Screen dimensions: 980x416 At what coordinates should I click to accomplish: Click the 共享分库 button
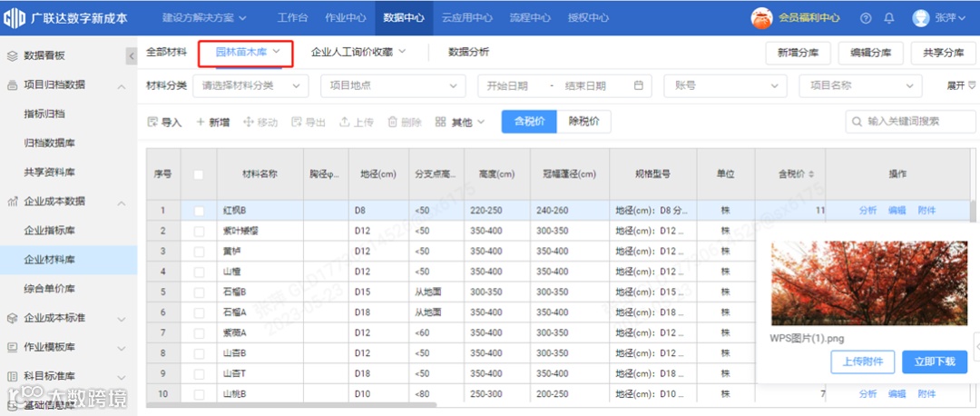(x=943, y=54)
